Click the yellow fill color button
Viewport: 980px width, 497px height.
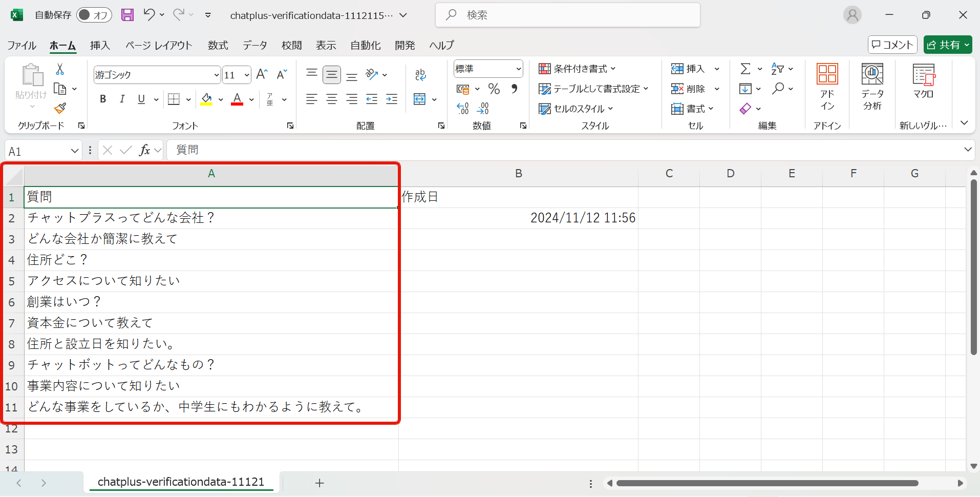click(x=206, y=99)
